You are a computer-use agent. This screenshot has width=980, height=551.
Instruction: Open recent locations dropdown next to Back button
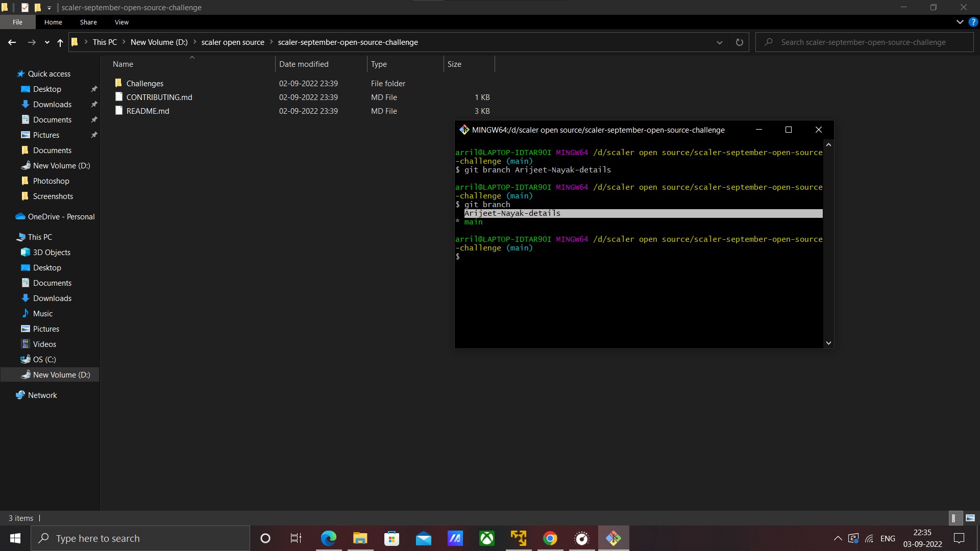point(46,42)
